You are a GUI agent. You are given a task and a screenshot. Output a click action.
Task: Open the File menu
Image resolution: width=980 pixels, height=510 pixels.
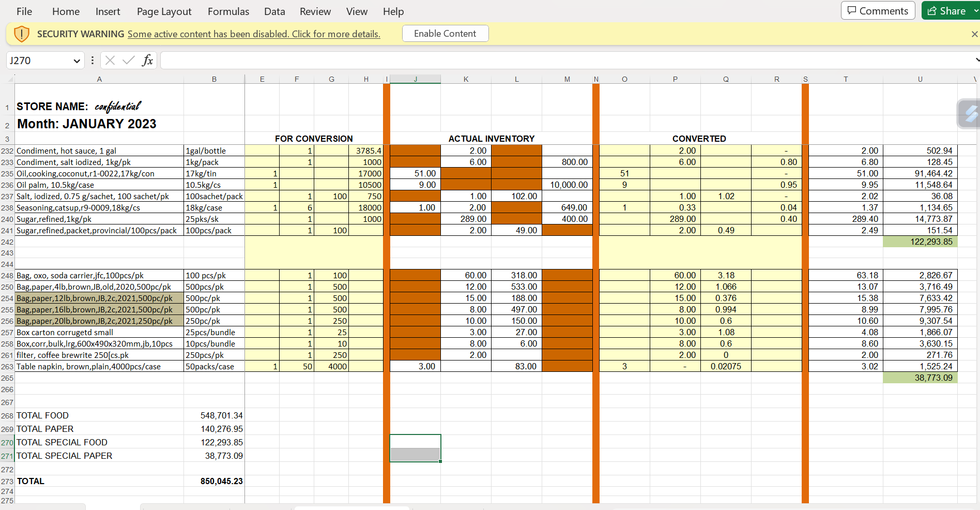24,11
